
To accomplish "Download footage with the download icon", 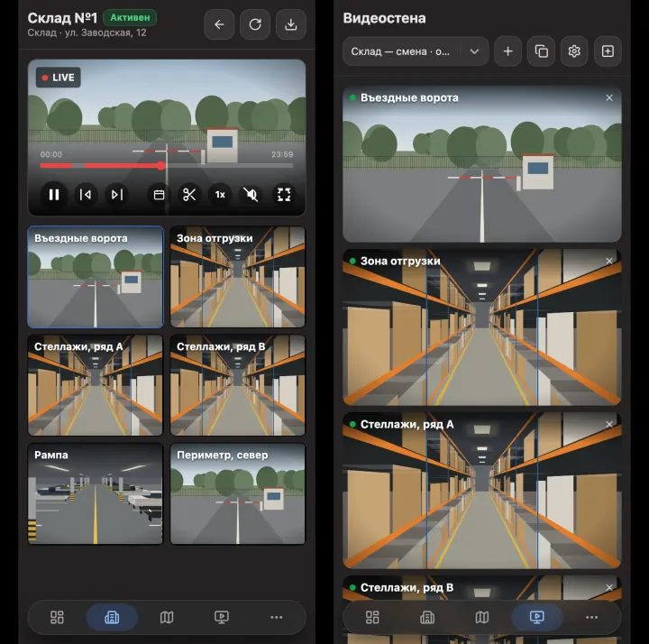I will pos(291,24).
